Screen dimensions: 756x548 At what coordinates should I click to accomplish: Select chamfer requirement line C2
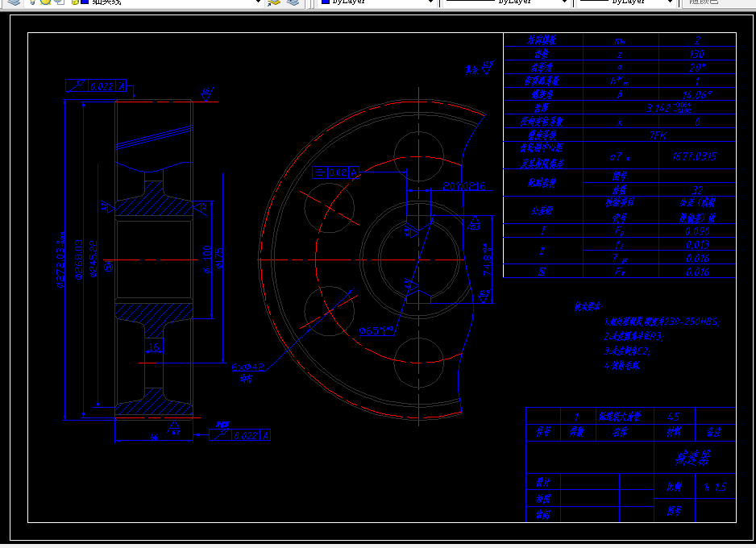click(x=627, y=351)
